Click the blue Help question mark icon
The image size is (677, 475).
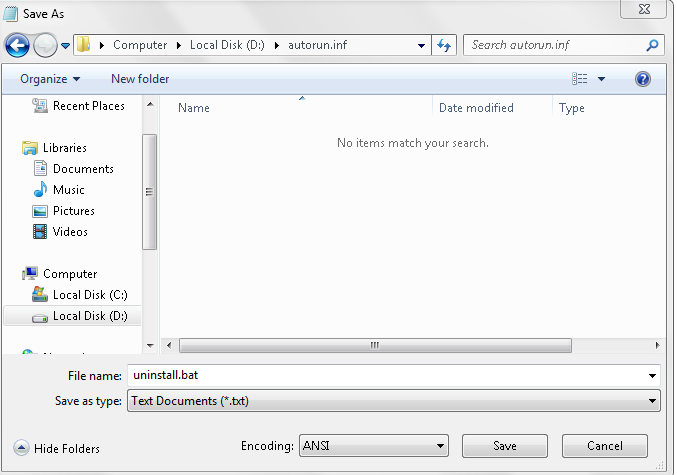pyautogui.click(x=643, y=79)
